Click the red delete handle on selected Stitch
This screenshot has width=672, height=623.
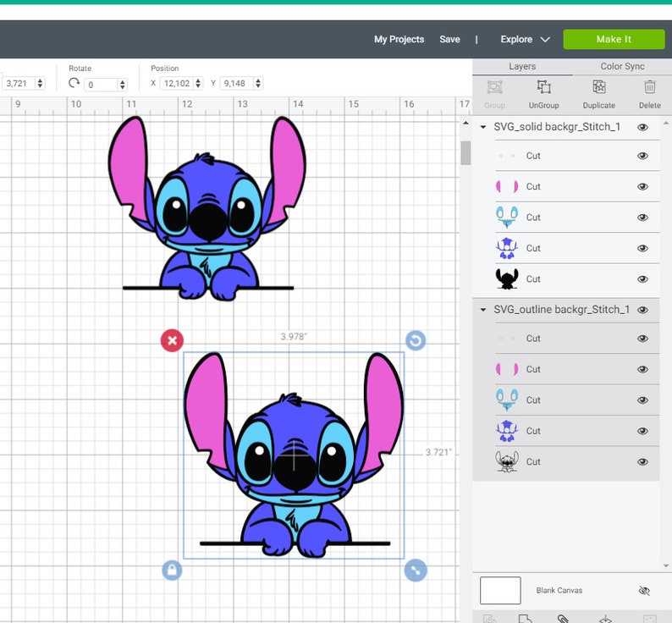point(172,340)
